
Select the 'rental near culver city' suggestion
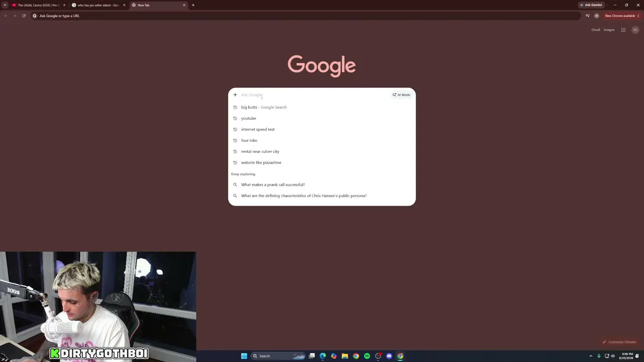(x=322, y=151)
